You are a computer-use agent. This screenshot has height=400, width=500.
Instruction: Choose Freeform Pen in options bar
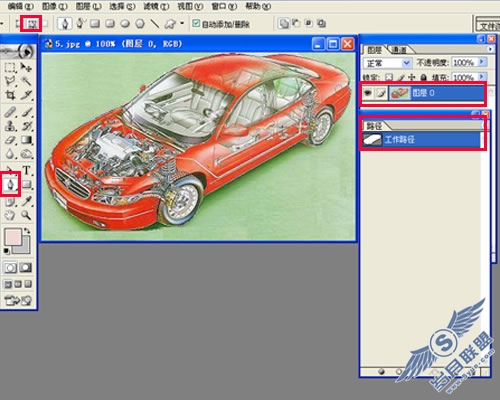point(80,23)
